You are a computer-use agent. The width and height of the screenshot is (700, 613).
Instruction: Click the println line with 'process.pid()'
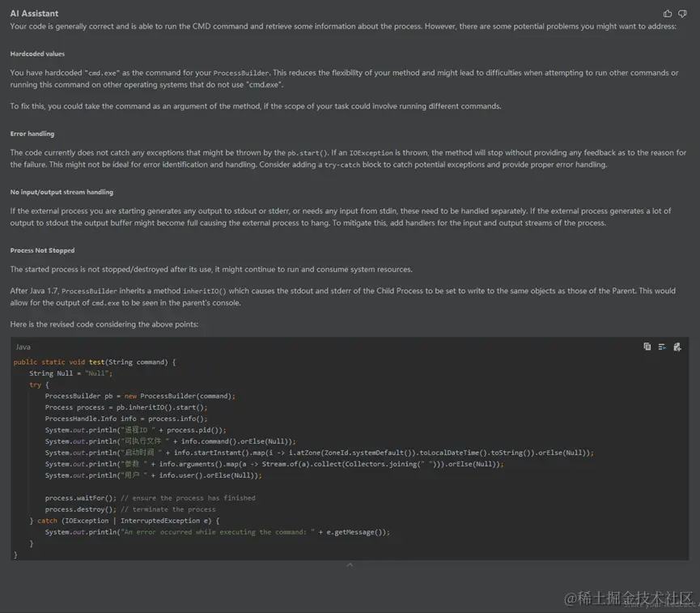click(136, 430)
